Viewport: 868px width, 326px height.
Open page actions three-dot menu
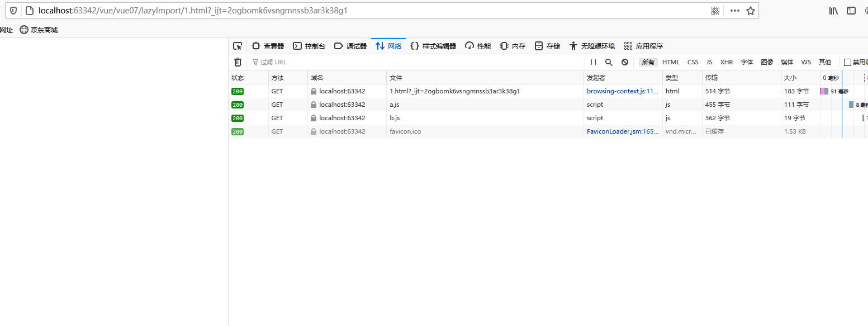[735, 11]
